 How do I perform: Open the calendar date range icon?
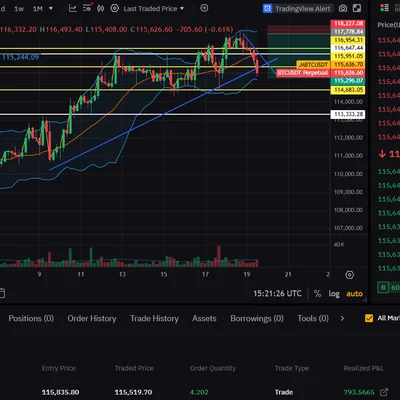(2, 293)
